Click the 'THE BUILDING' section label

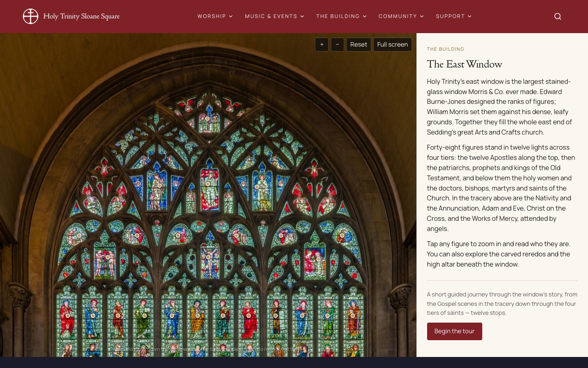(x=445, y=49)
